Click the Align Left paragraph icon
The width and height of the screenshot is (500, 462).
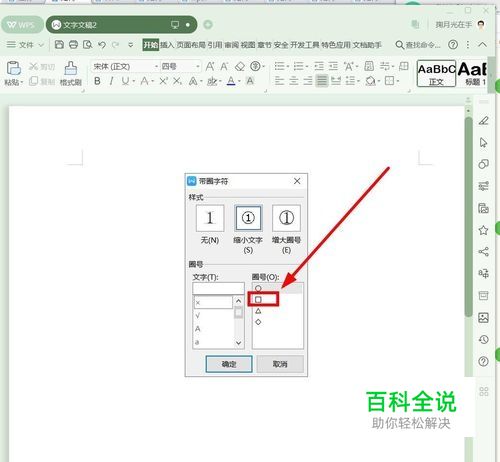[279, 81]
